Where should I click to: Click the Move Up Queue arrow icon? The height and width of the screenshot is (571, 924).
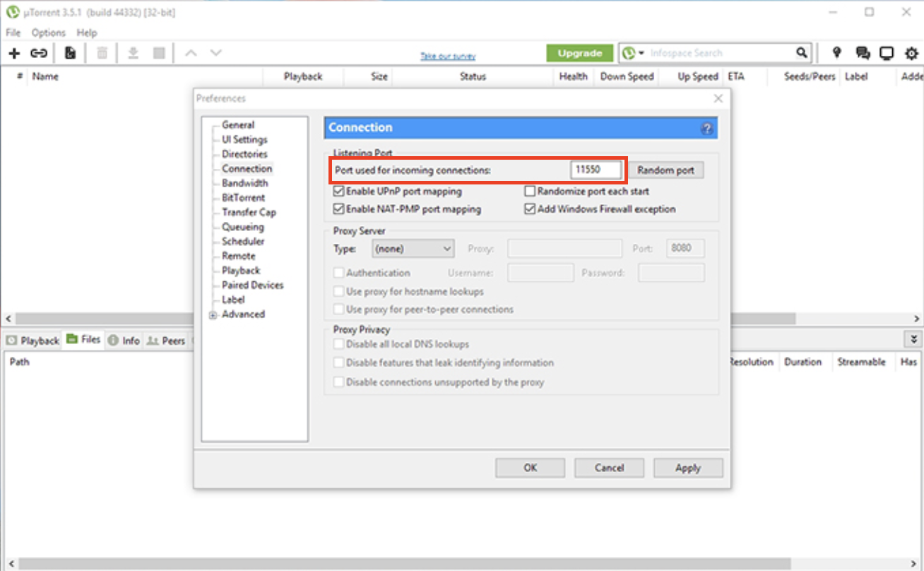(191, 53)
